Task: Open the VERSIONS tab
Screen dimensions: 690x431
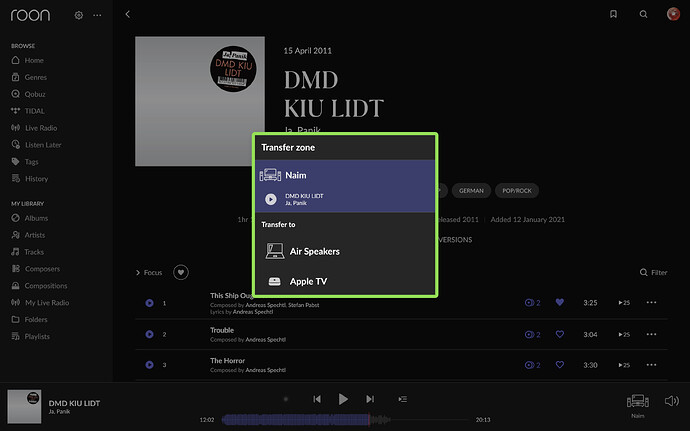Action: click(x=455, y=239)
